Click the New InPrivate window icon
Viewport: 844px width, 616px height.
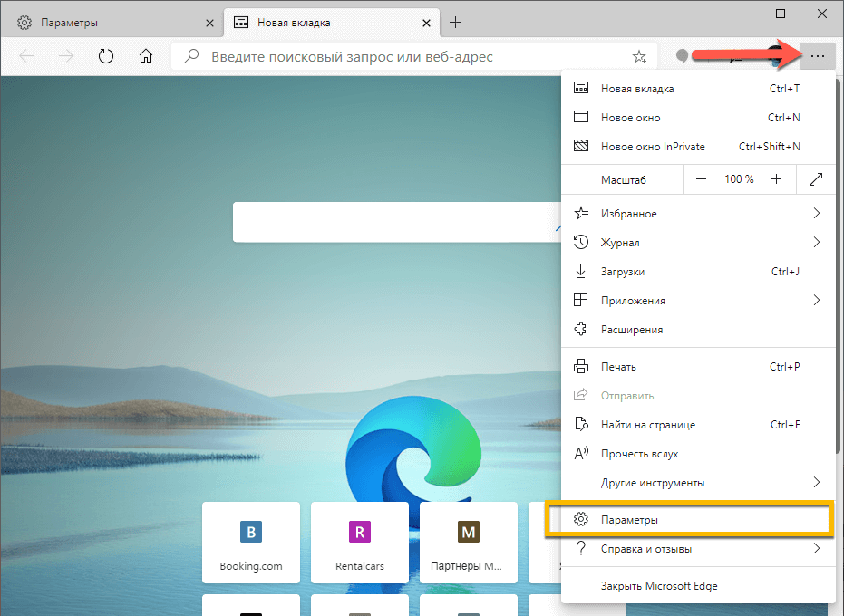580,146
